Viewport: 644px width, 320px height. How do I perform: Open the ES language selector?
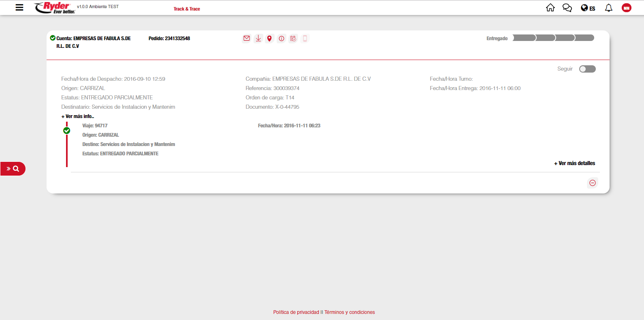588,8
